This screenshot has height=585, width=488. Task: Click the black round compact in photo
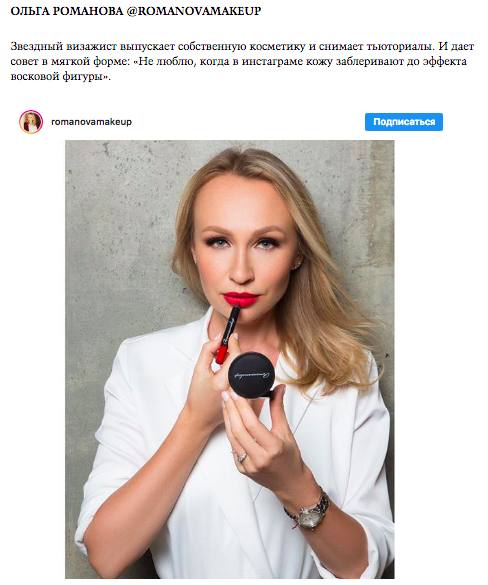coord(253,375)
